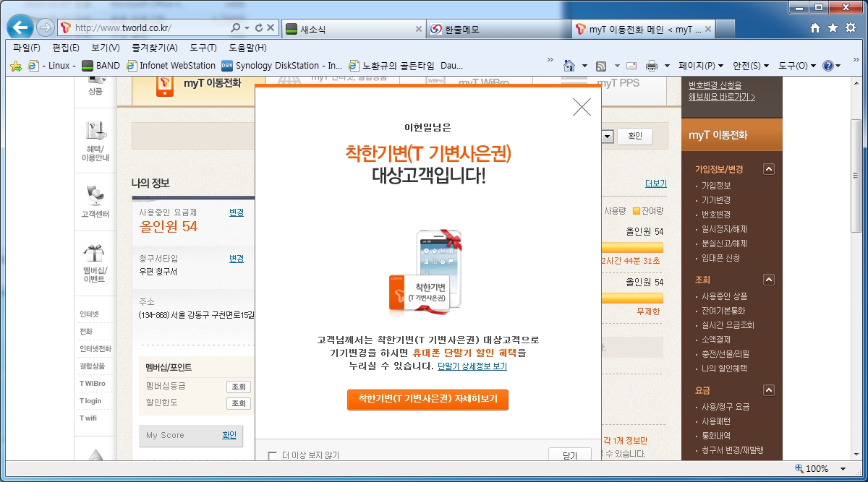This screenshot has height=482, width=868.
Task: Open 혜택/이용안내 sidebar icon
Action: click(95, 141)
